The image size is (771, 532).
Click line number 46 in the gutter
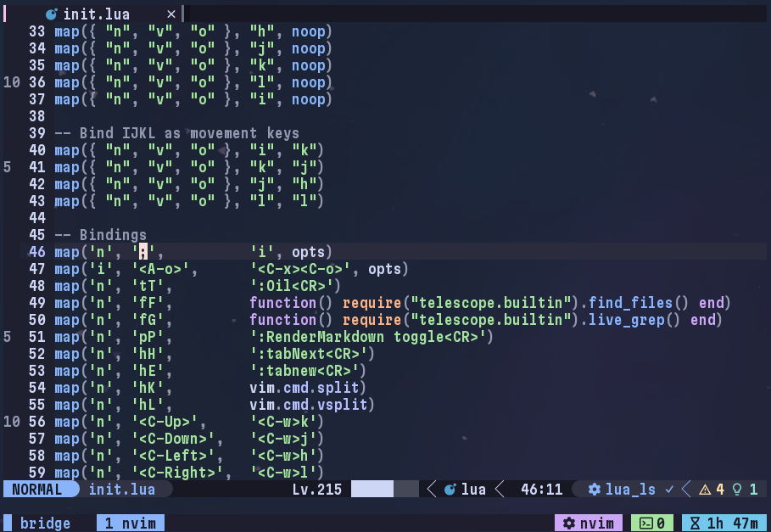point(37,252)
